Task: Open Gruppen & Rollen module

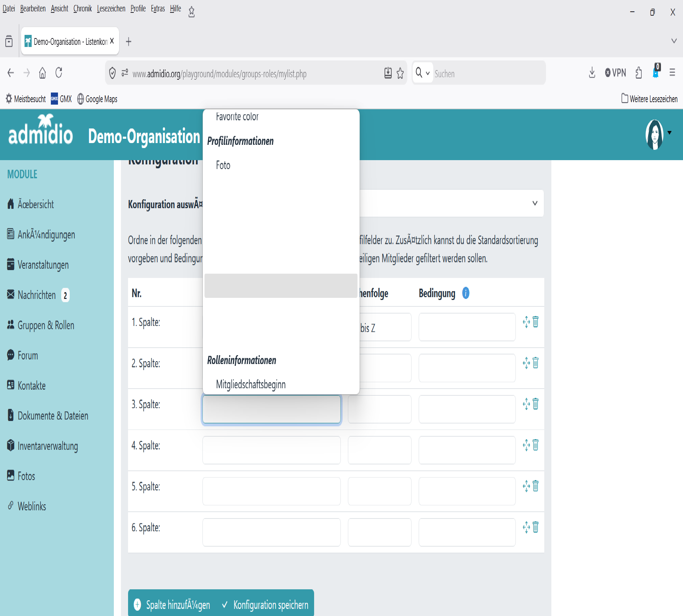Action: pos(46,325)
